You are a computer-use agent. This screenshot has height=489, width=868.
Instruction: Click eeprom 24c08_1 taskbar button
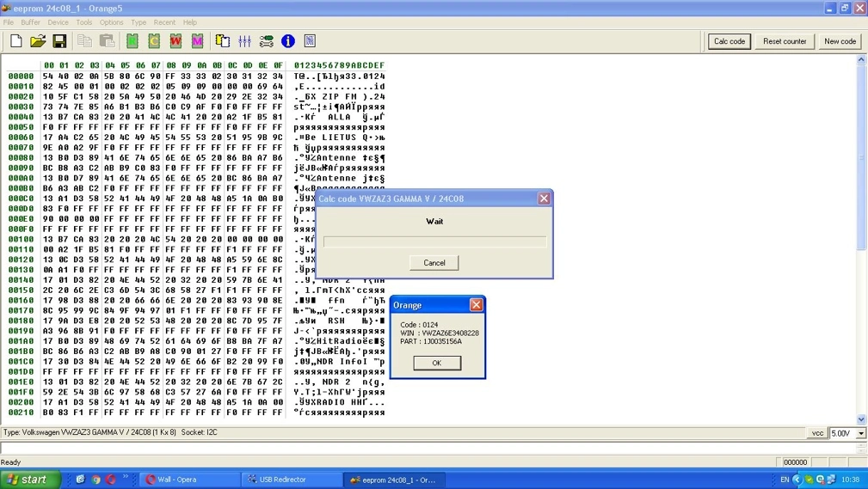click(394, 480)
